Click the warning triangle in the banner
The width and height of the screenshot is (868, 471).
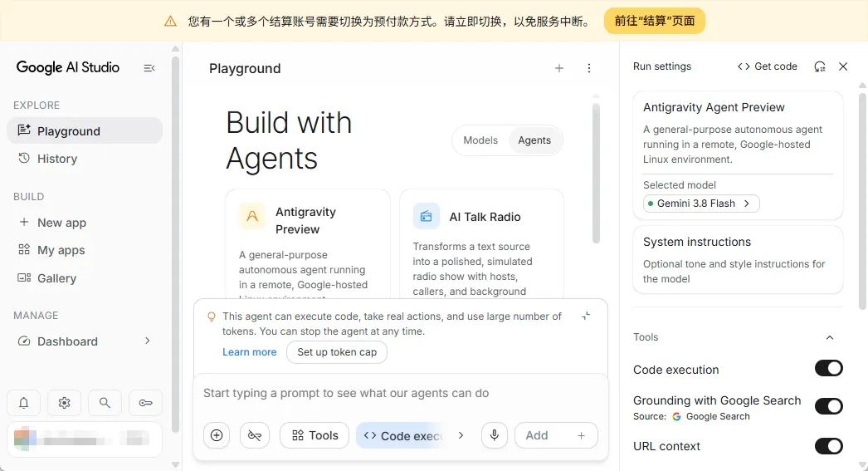pos(170,21)
